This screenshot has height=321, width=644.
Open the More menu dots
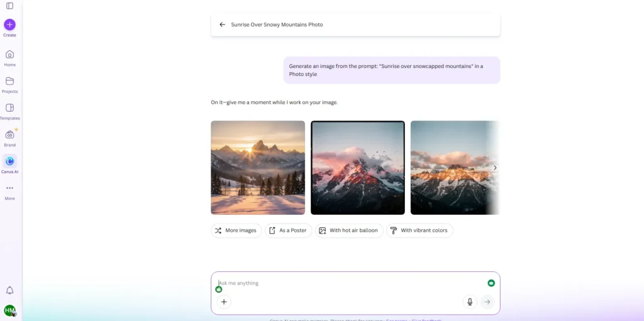(10, 192)
